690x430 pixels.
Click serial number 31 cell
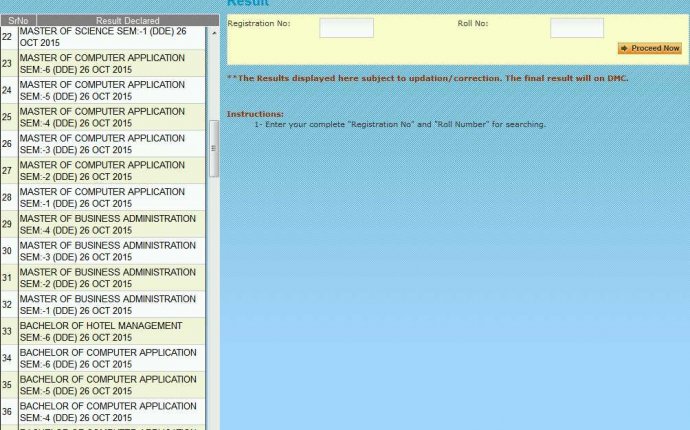(9, 278)
